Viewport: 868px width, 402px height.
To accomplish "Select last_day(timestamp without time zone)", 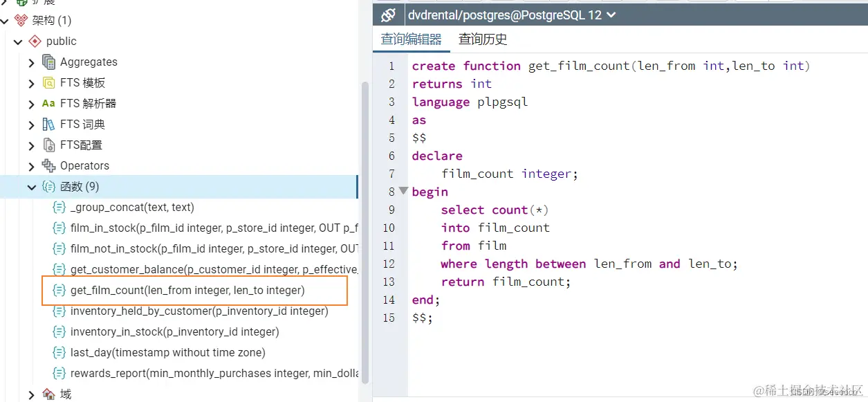I will (x=168, y=353).
